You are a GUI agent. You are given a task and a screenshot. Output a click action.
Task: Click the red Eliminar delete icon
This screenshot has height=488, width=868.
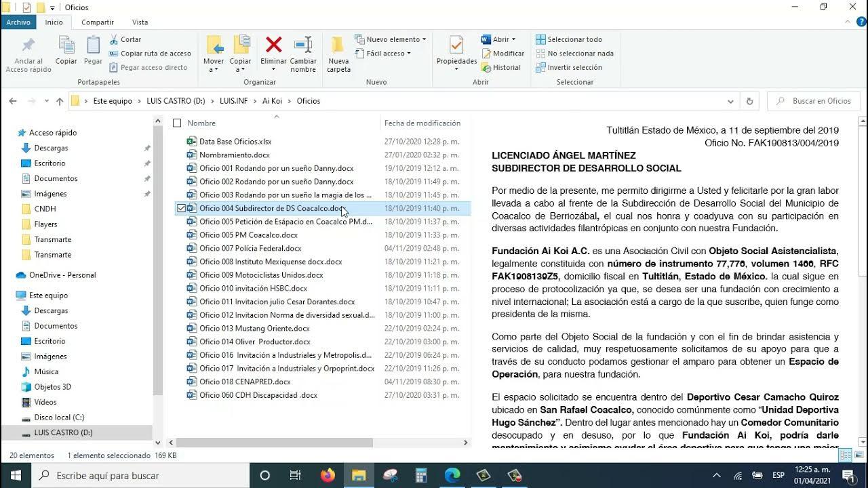[273, 46]
